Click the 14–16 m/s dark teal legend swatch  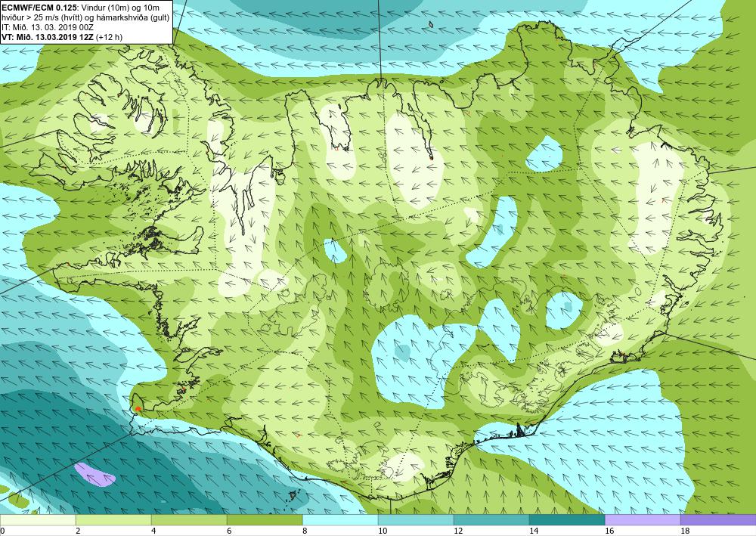567,519
